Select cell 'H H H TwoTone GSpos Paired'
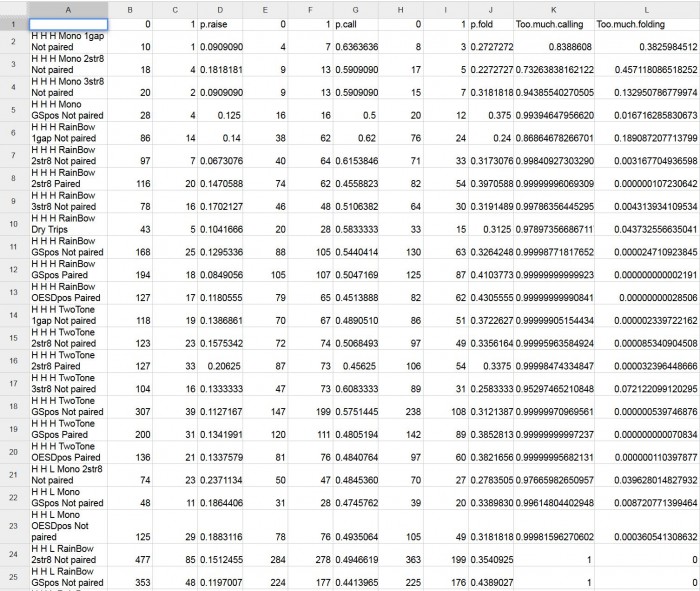Screen dimensions: 700x591 (68, 429)
